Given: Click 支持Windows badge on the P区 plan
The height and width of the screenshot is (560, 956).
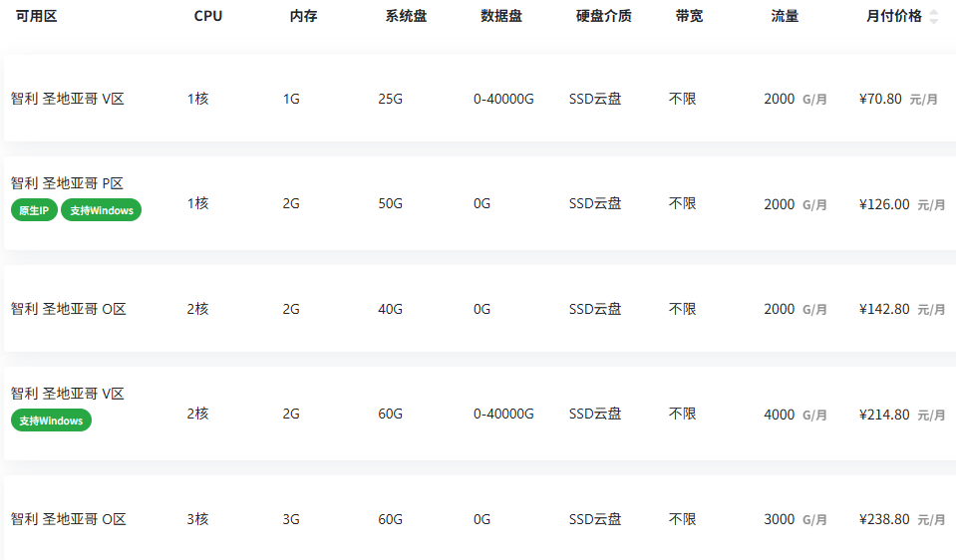Looking at the screenshot, I should pyautogui.click(x=101, y=210).
